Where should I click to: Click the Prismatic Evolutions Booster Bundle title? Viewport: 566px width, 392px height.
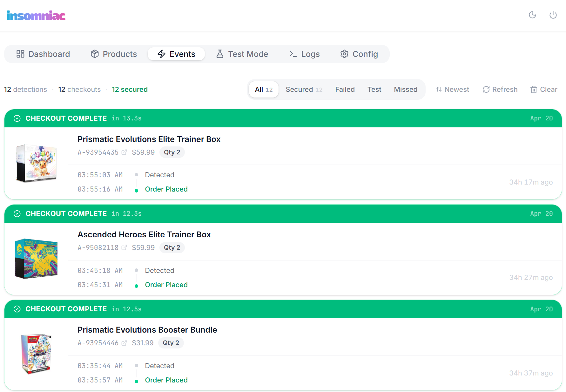[147, 330]
